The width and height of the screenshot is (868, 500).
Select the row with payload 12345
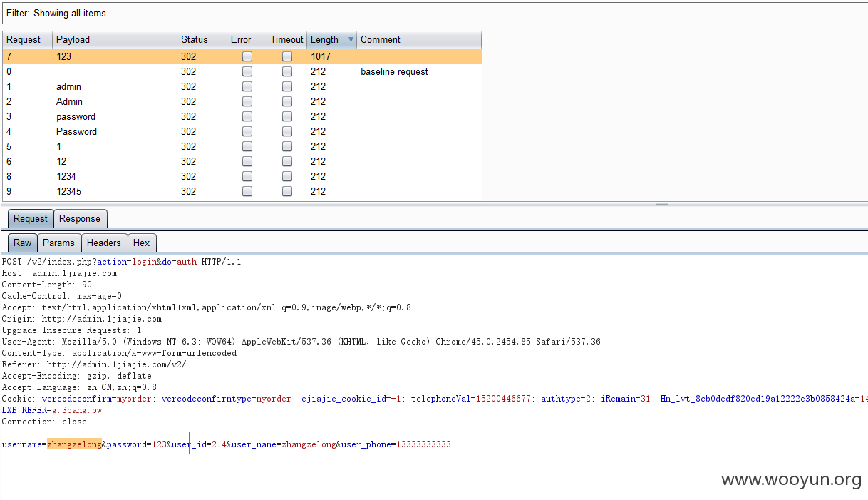(x=242, y=191)
